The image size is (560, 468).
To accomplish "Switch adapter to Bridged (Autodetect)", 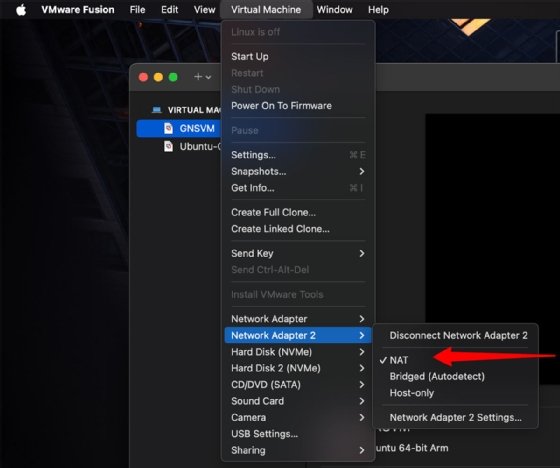I will (x=455, y=377).
